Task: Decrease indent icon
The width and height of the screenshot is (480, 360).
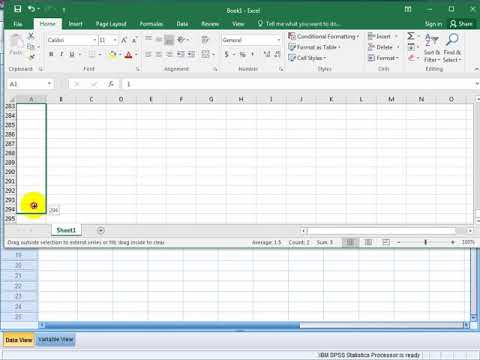Action: point(181,54)
